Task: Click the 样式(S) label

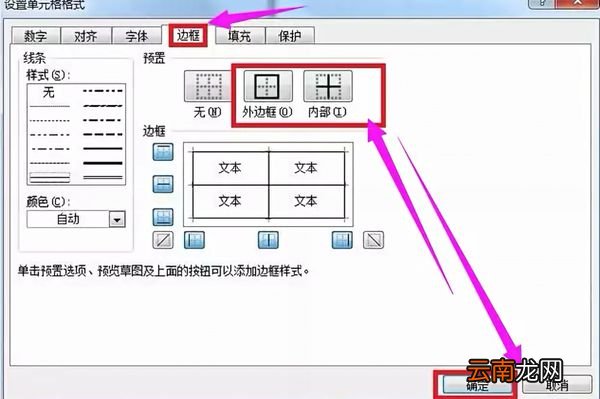Action: 48,75
